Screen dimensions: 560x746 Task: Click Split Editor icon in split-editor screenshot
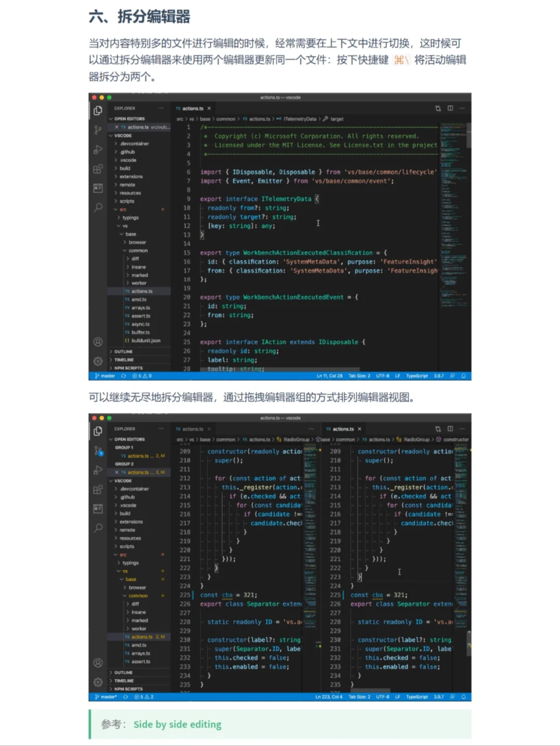pyautogui.click(x=450, y=429)
